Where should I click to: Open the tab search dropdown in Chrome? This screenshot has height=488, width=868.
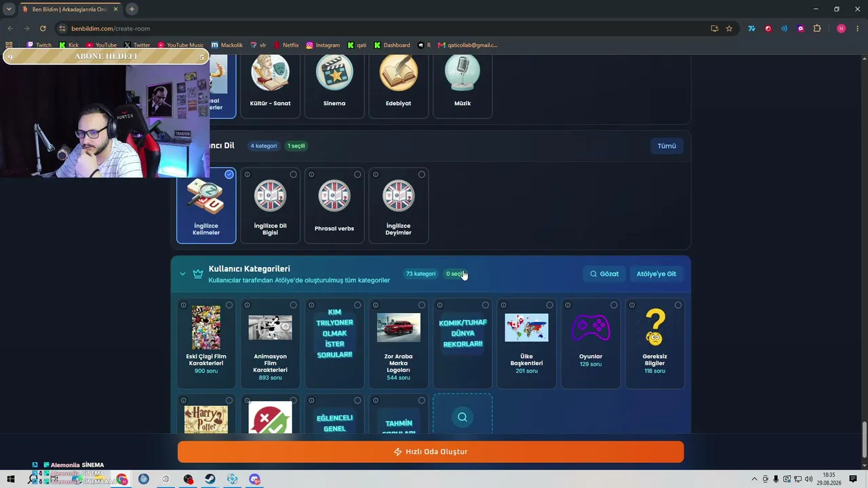pyautogui.click(x=9, y=9)
